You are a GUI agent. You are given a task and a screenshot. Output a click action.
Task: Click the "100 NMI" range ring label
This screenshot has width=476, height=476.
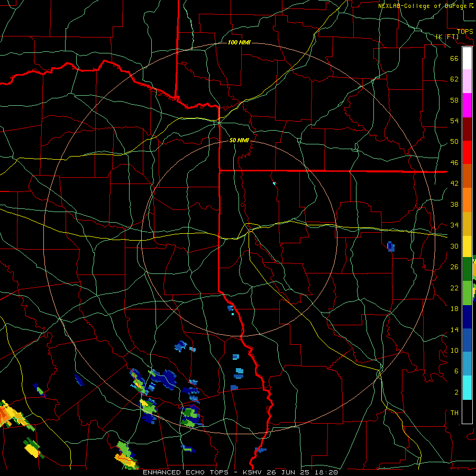(x=239, y=42)
